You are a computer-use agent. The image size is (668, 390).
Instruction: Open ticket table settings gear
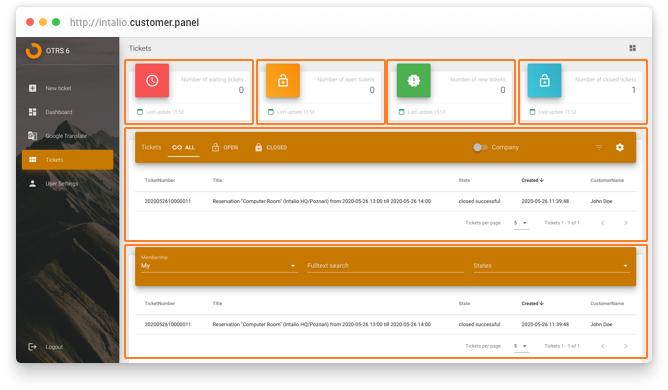pos(620,147)
